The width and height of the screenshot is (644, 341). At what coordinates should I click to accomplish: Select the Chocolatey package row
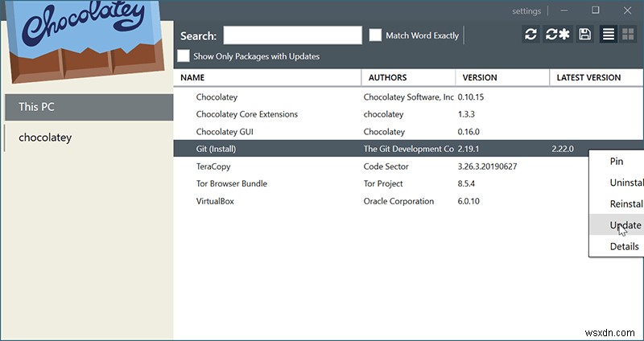409,97
